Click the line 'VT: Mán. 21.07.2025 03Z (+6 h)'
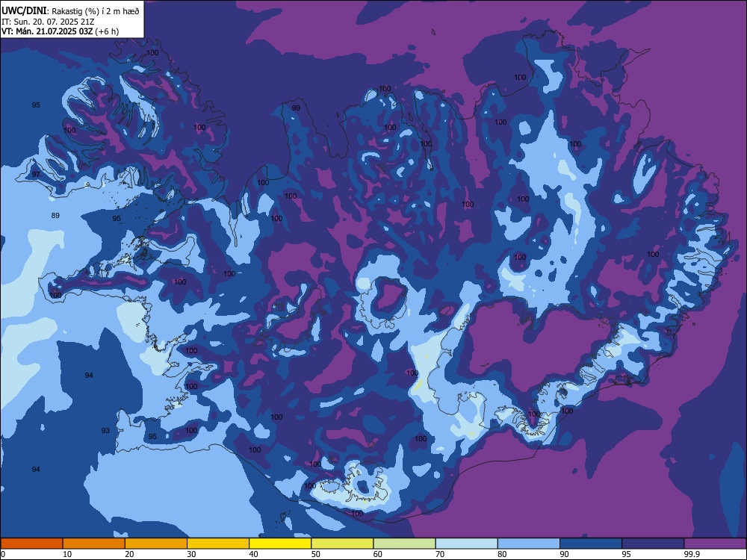Screen dimensions: 747x560 click(x=60, y=31)
